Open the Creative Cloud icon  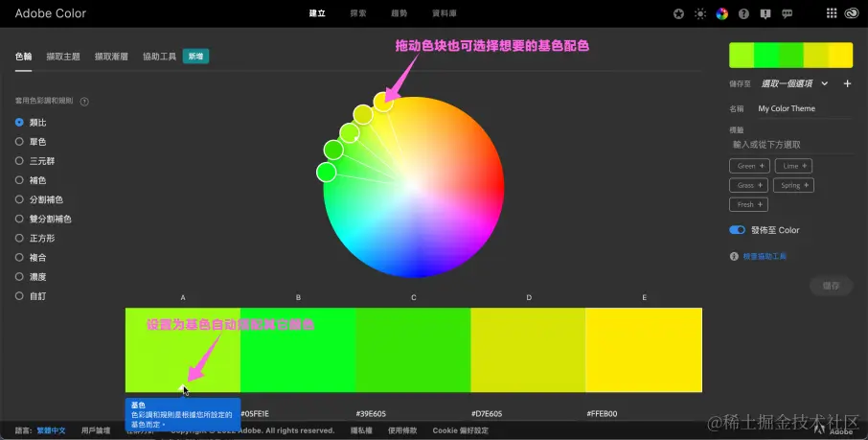point(852,13)
